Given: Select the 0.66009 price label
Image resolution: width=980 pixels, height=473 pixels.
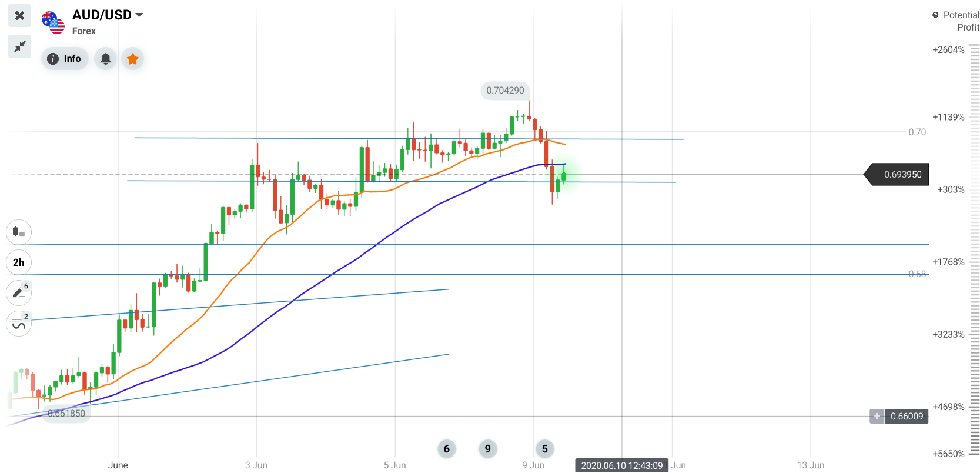Looking at the screenshot, I should [907, 417].
